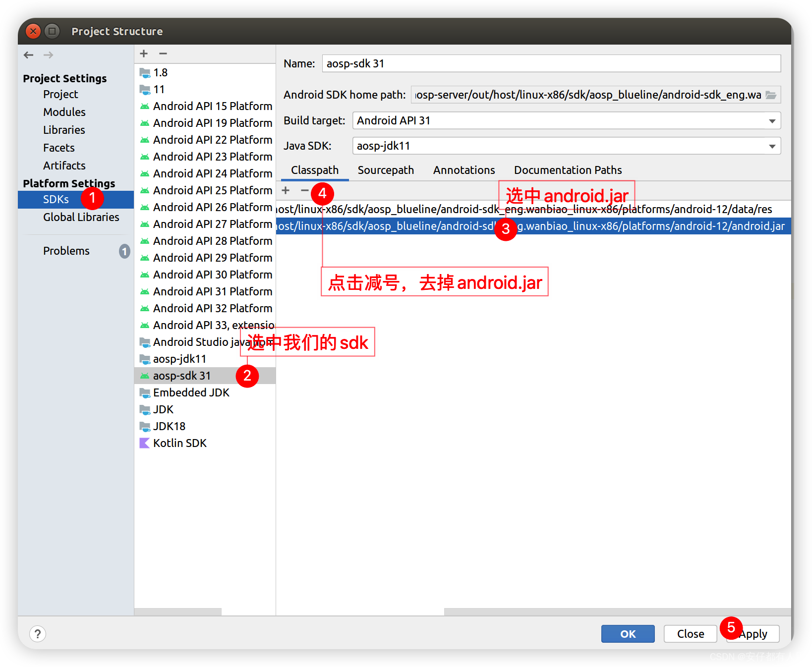This screenshot has height=667, width=812.
Task: Add a new SDK with plus icon
Action: (144, 54)
